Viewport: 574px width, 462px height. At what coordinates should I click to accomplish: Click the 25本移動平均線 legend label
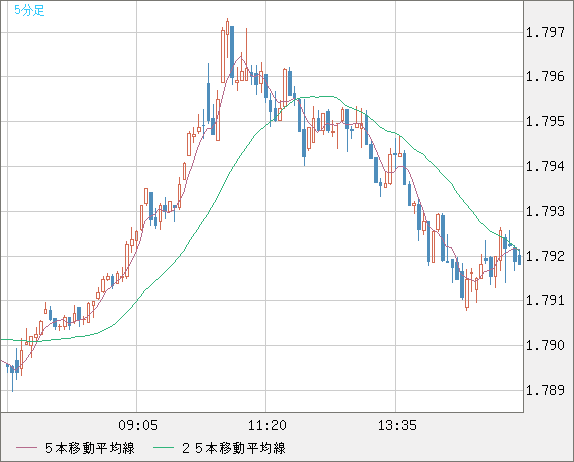tap(234, 448)
